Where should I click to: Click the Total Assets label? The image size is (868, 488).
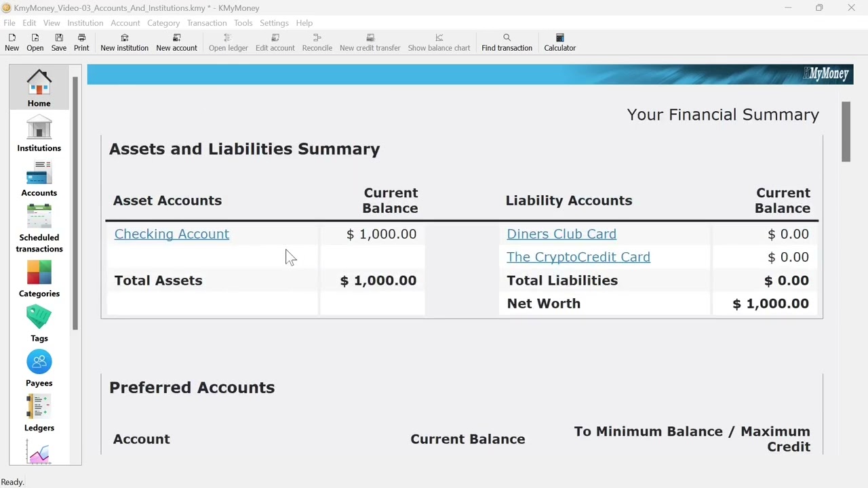[158, 281]
